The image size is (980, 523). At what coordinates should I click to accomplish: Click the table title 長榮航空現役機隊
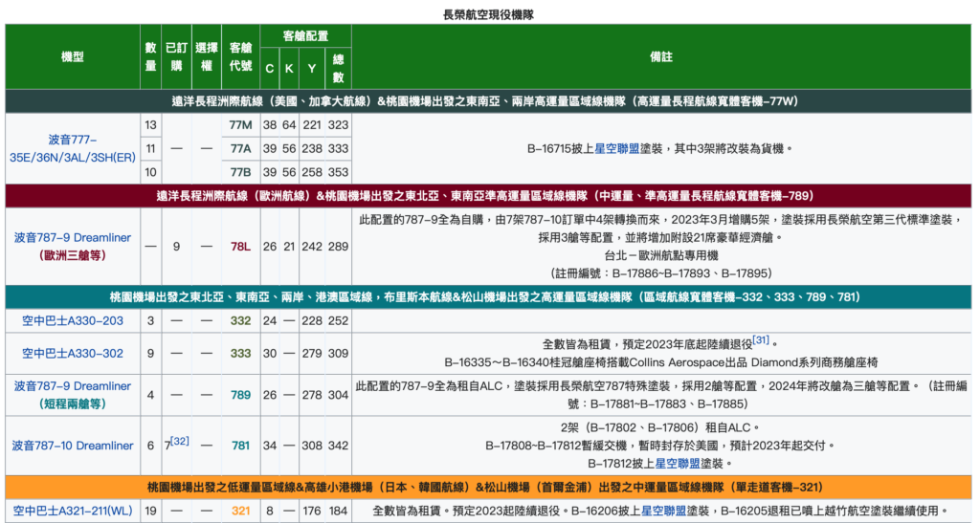click(489, 14)
